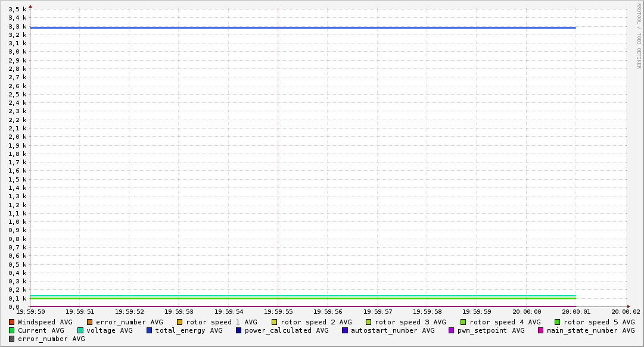Viewport: 644px width, 347px height.
Task: Click the RRDTOOL / TOBI OETIKER watermark
Action: click(x=639, y=36)
